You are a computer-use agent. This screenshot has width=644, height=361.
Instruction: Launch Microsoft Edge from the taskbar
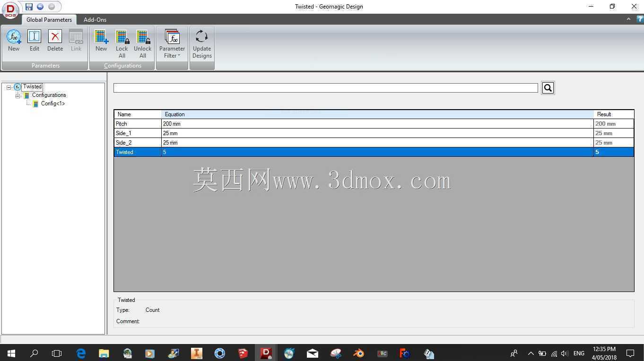pyautogui.click(x=81, y=353)
